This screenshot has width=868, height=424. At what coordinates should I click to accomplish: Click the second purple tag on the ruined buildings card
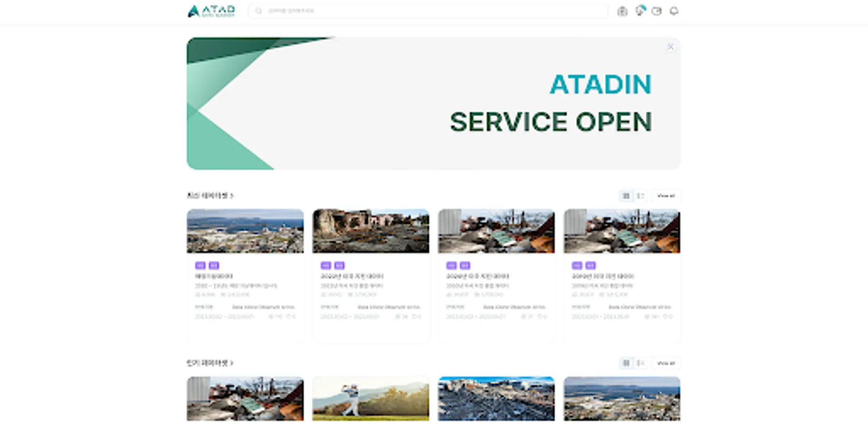(x=339, y=266)
